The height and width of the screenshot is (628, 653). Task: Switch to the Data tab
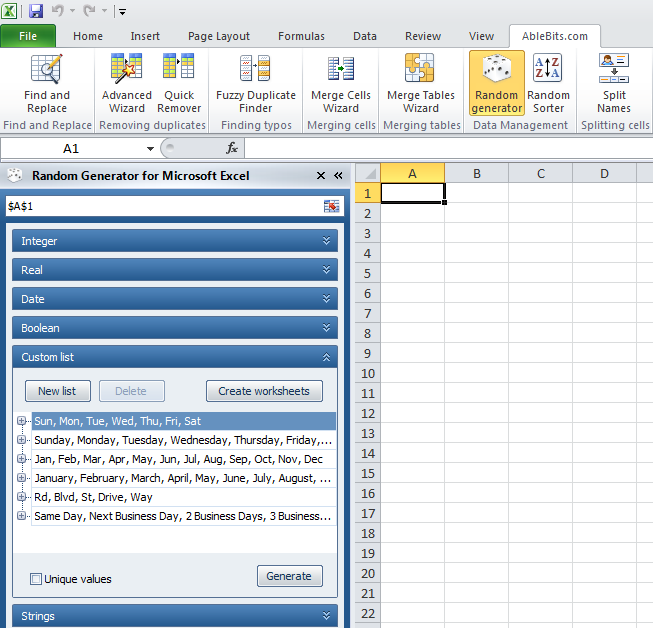click(365, 36)
